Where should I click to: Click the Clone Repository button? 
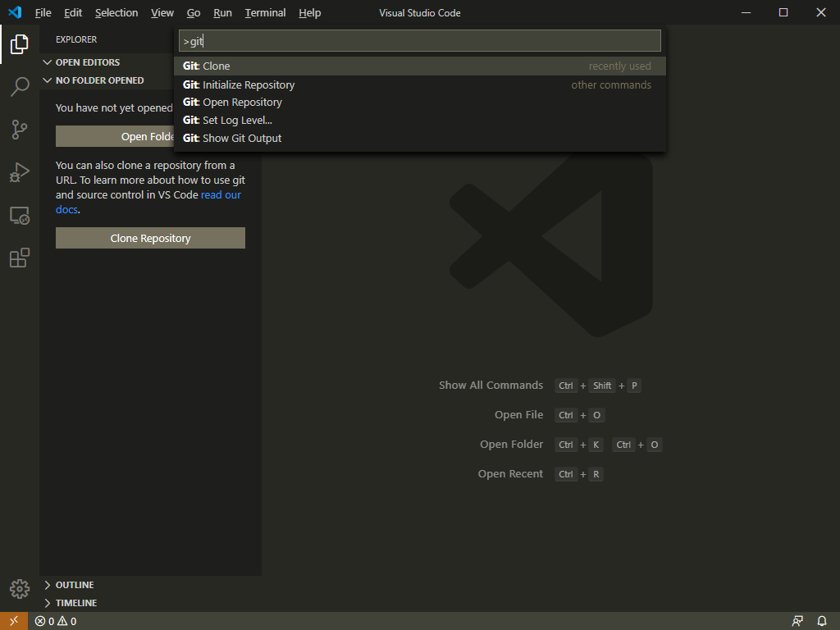[x=151, y=238]
